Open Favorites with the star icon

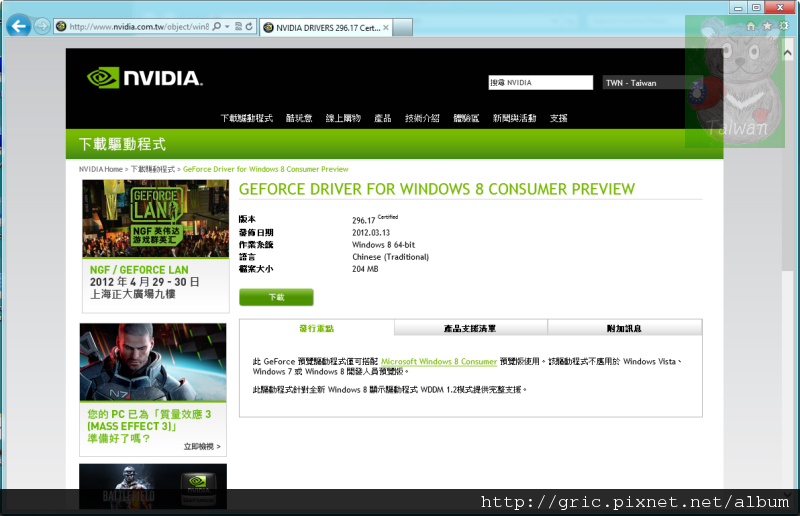pyautogui.click(x=767, y=26)
